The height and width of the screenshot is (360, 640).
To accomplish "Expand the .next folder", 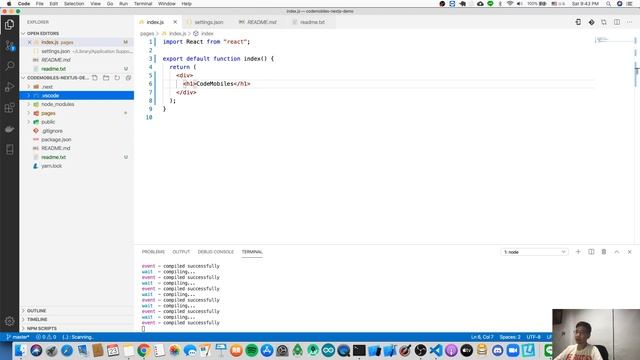I will (77, 87).
